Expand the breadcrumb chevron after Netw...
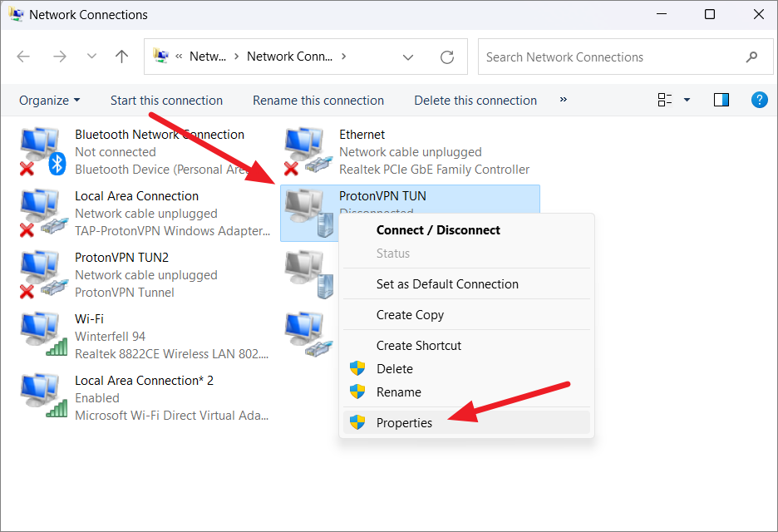 (236, 56)
